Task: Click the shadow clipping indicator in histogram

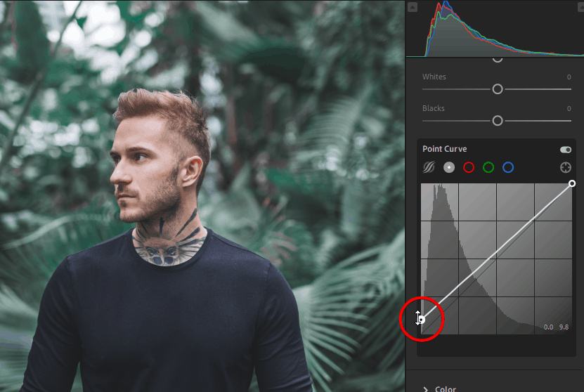Action: click(x=413, y=7)
